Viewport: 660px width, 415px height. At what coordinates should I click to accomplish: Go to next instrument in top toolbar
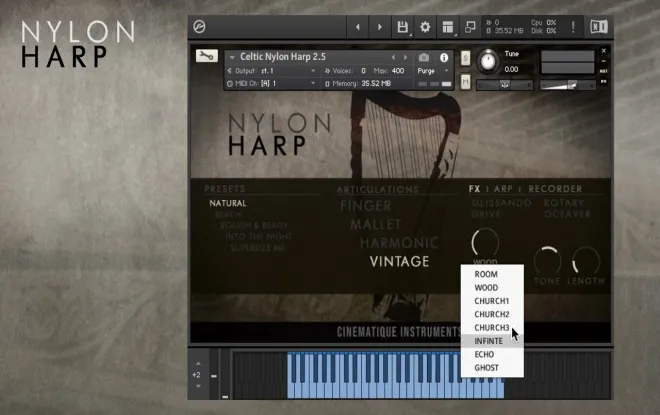click(x=380, y=27)
